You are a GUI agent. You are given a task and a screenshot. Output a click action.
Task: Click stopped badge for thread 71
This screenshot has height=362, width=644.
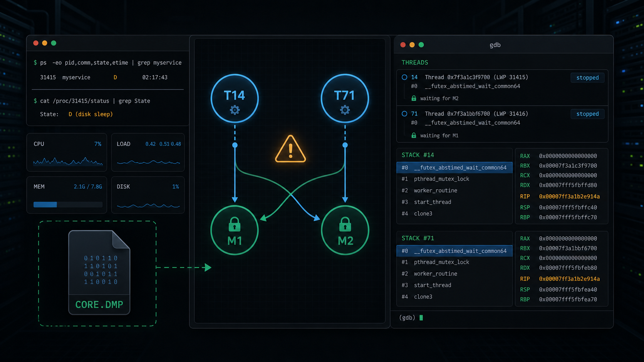587,114
